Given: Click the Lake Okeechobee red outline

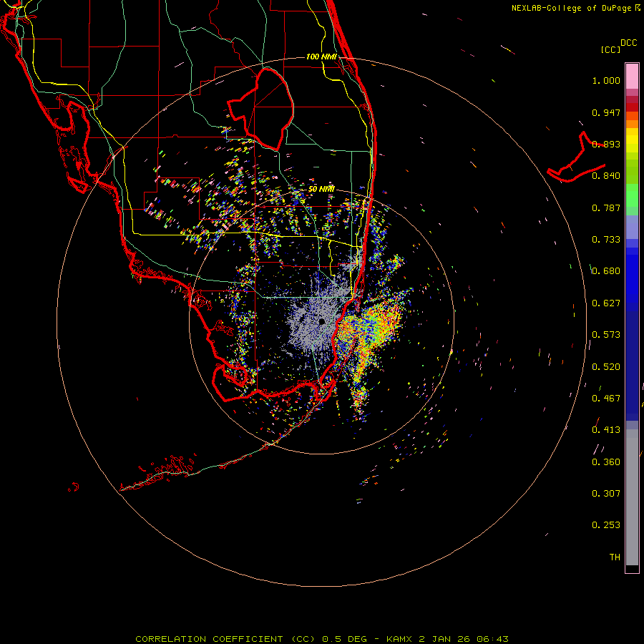Looking at the screenshot, I should tap(260, 109).
